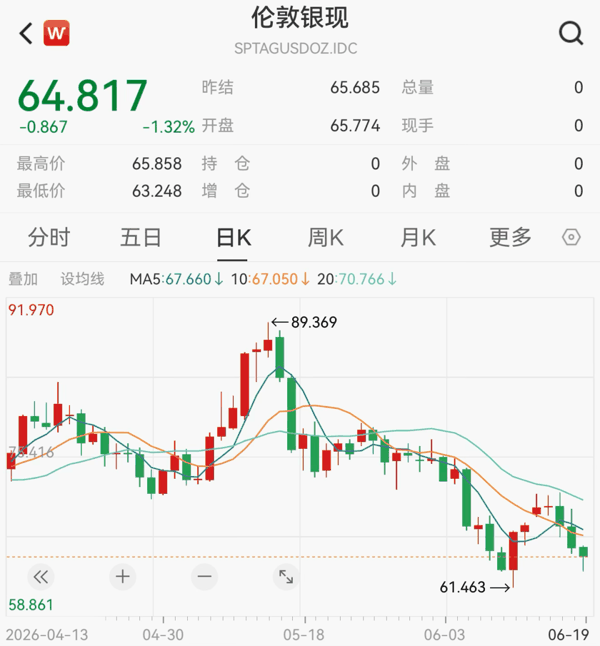Image resolution: width=600 pixels, height=646 pixels.
Task: Switch to 分时 tab
Action: (49, 238)
